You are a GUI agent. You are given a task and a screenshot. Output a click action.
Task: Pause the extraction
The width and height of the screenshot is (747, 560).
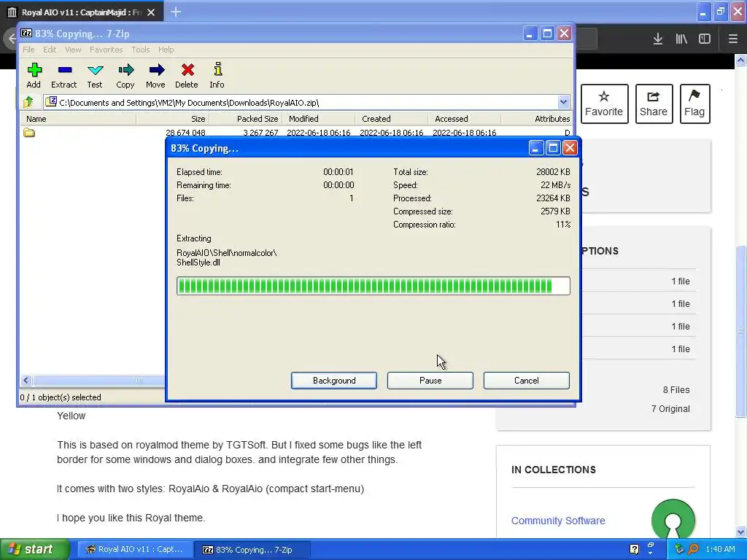[430, 381]
